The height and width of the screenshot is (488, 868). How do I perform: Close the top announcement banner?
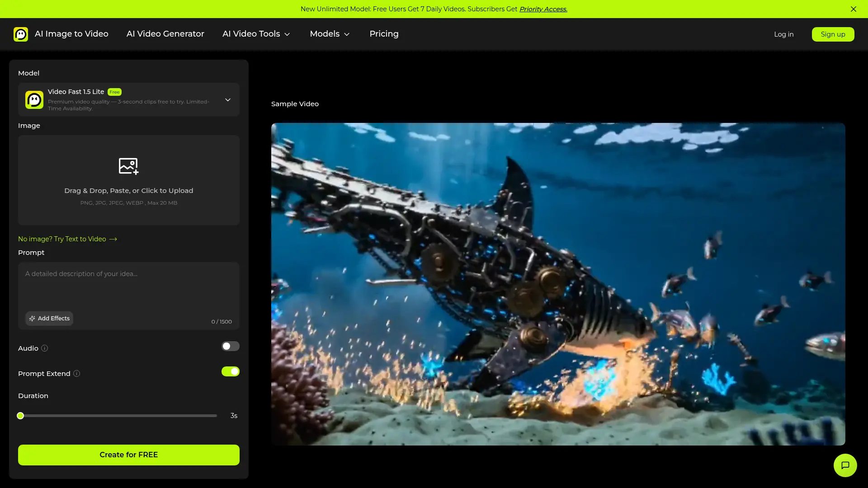[x=854, y=9]
